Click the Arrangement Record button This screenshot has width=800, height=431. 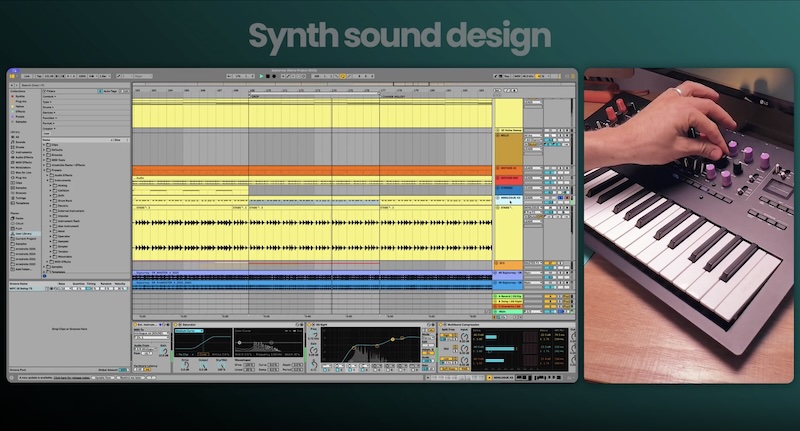[275, 75]
